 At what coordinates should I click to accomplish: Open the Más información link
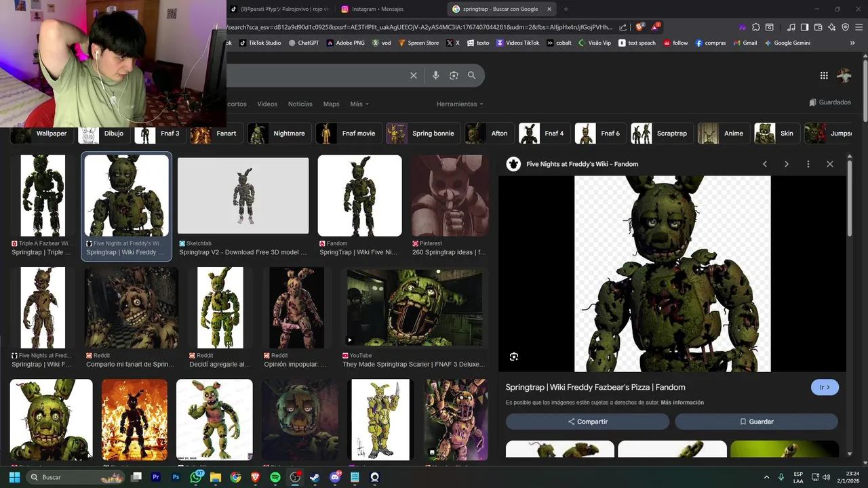(x=682, y=403)
